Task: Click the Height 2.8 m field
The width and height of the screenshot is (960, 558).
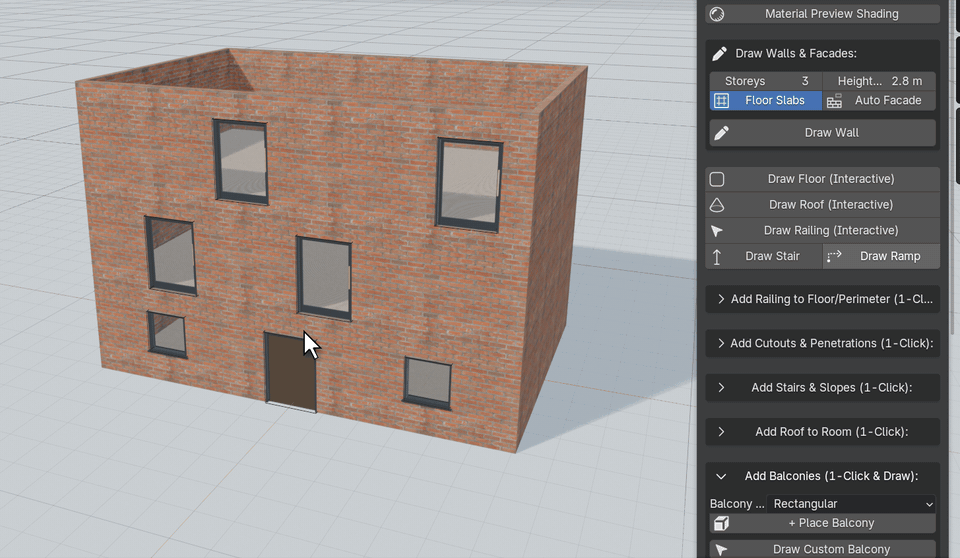Action: [879, 81]
